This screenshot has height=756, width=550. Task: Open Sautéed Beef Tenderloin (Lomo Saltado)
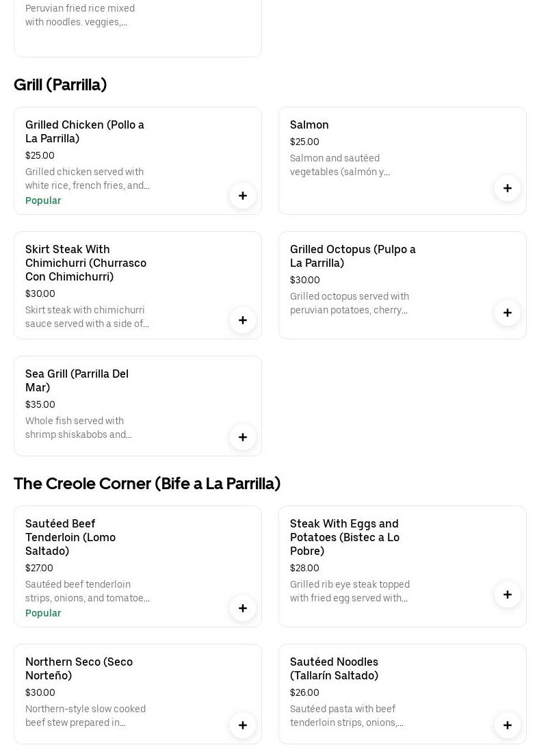tap(70, 537)
